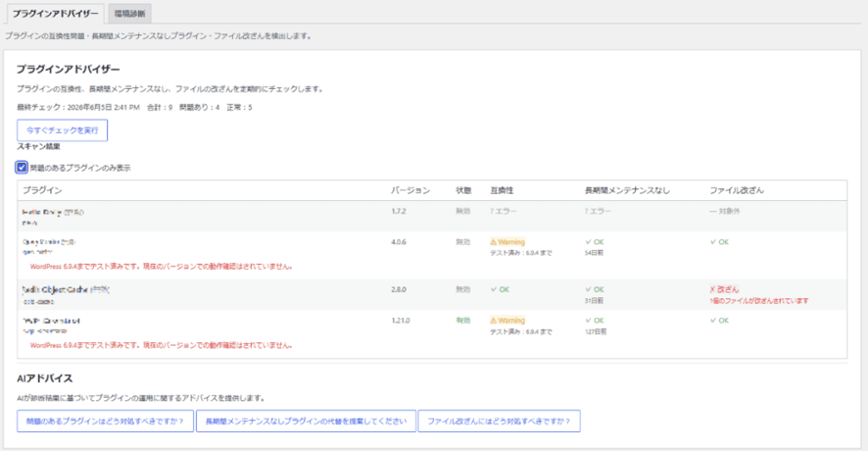Click the ファイル改ざん column header
Image resolution: width=868 pixels, height=451 pixels.
[737, 190]
